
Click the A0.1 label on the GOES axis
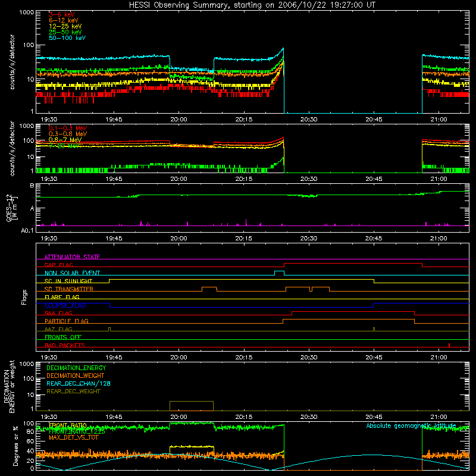27,230
